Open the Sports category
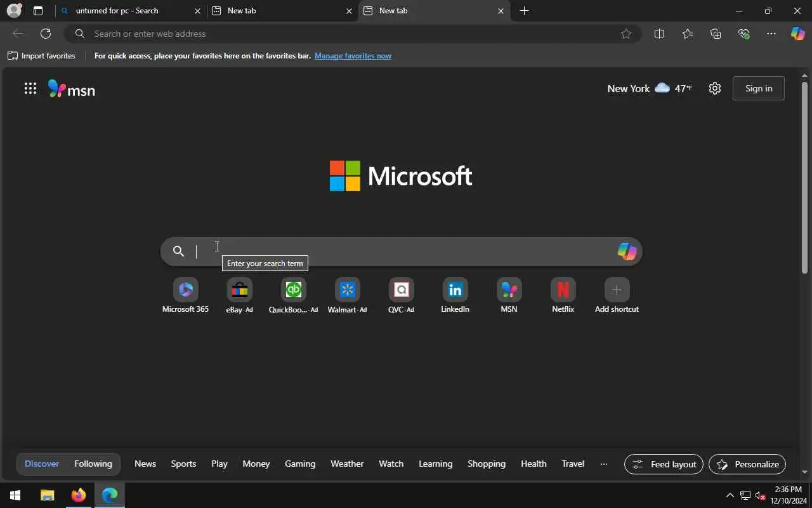This screenshot has height=508, width=812. pyautogui.click(x=183, y=464)
